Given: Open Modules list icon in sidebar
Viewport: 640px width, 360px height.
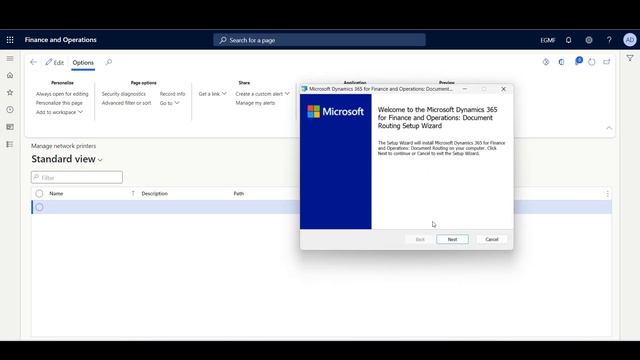Looking at the screenshot, I should pyautogui.click(x=10, y=144).
